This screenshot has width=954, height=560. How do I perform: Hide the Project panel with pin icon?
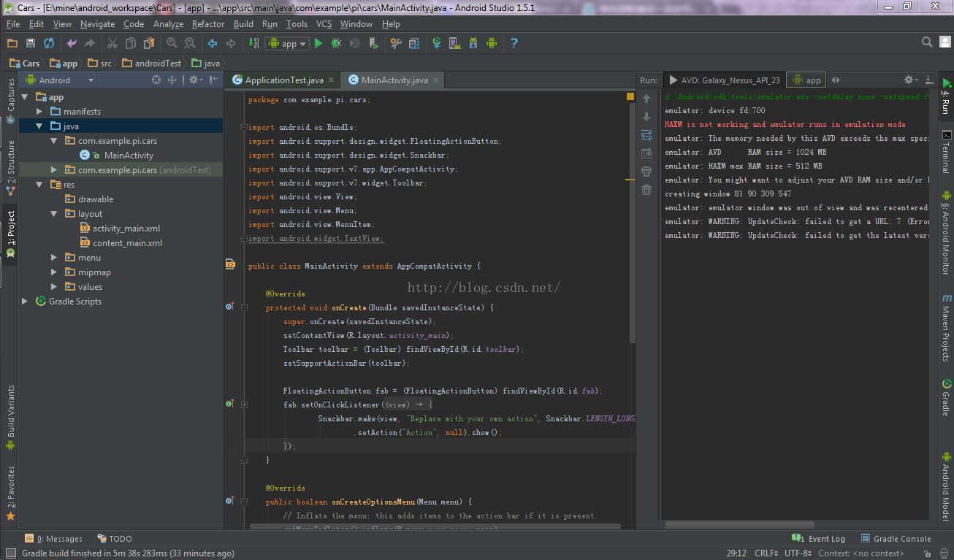[213, 80]
